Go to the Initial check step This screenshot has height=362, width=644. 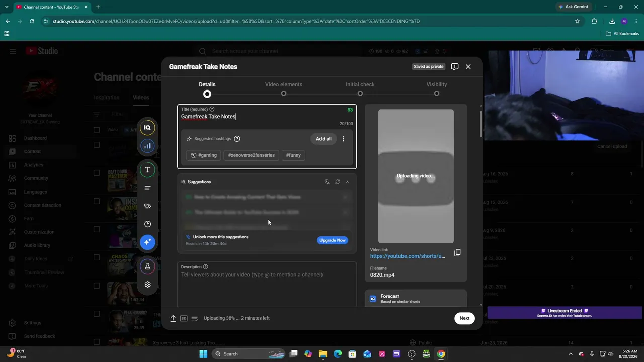(360, 89)
